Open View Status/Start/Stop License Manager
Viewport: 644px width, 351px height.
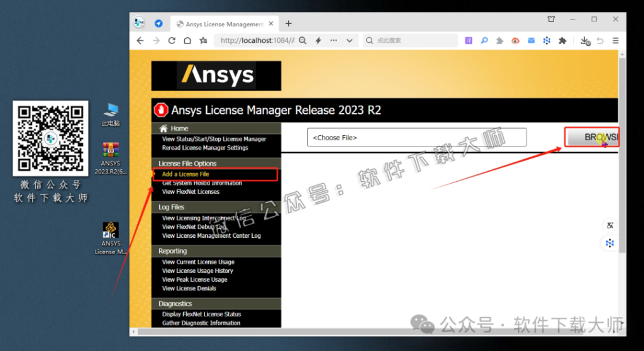pyautogui.click(x=214, y=139)
